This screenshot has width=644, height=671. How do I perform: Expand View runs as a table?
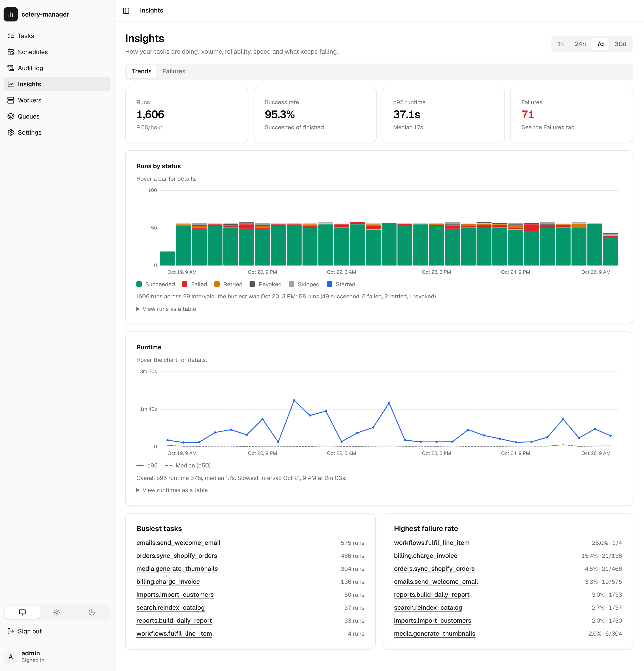point(166,309)
